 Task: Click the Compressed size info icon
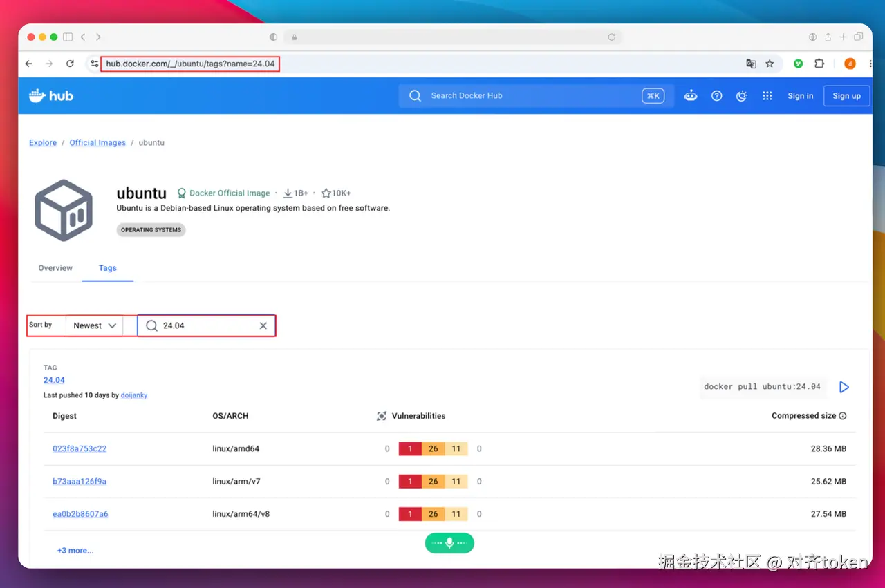(842, 416)
